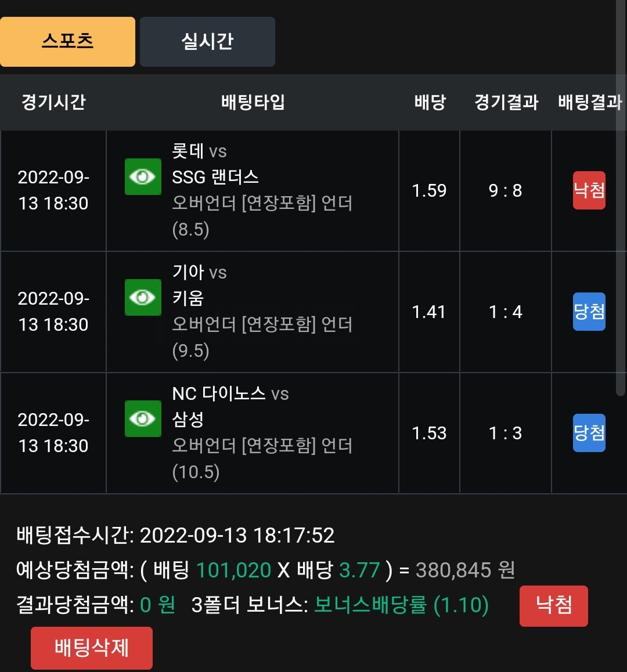Screen dimensions: 627x672
Task: Click the green eye icon for 롯데 vs SSG 랜더스
Action: (x=143, y=176)
